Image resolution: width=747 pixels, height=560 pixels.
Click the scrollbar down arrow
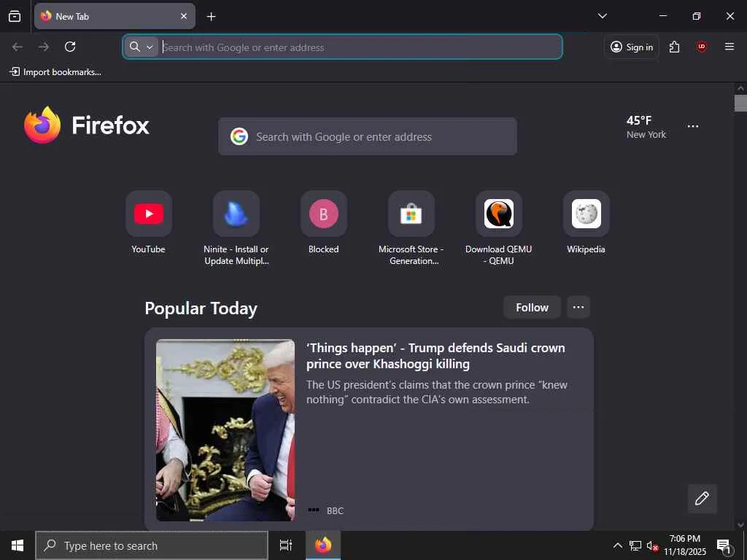point(740,525)
